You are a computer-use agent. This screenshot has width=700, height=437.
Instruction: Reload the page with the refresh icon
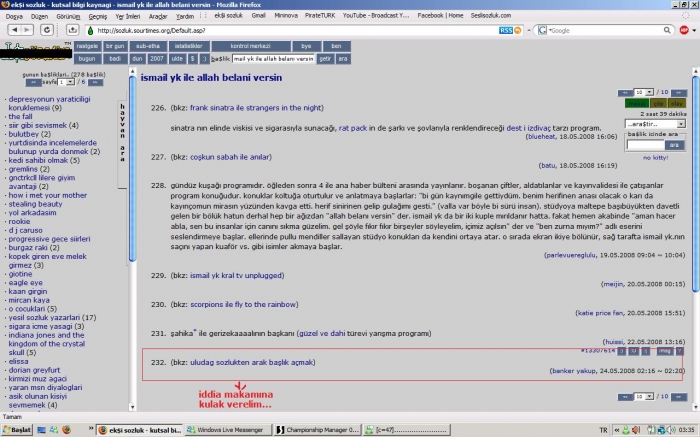[47, 30]
